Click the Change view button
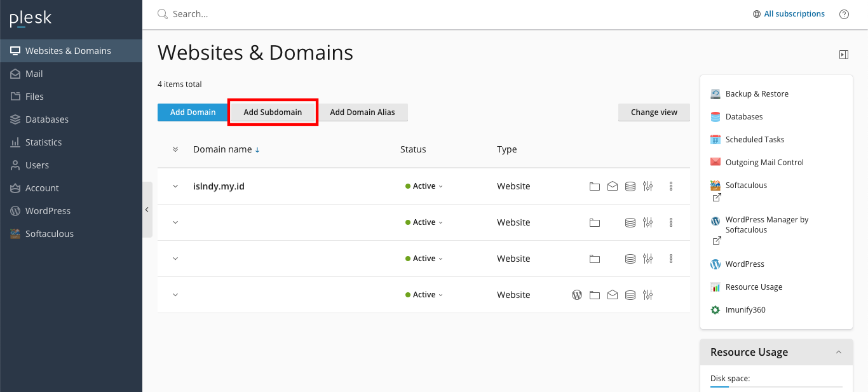868x392 pixels. pyautogui.click(x=653, y=112)
